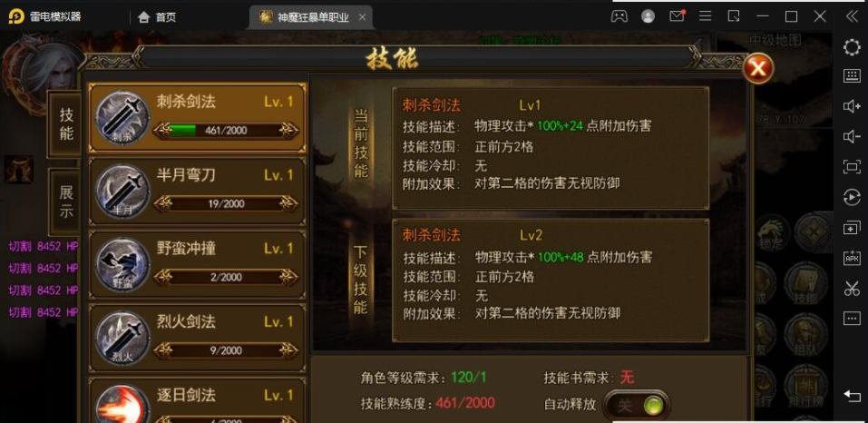Select the 野蛮冲撞 skill icon
Viewport: 868px width, 423px height.
pyautogui.click(x=122, y=265)
